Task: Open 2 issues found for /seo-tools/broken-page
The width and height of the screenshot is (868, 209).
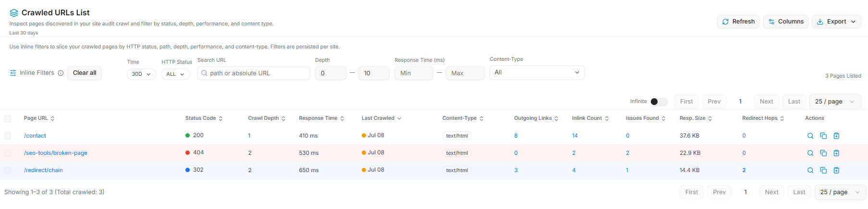Action: (627, 153)
